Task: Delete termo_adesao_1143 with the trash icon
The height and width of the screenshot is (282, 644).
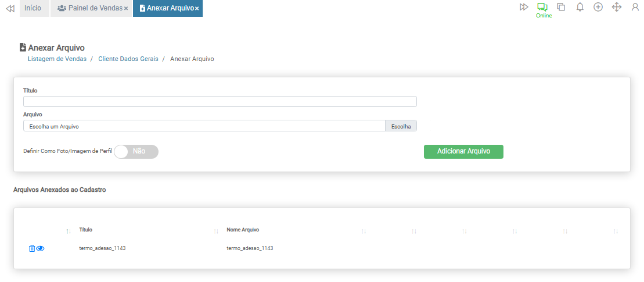Action: click(x=32, y=248)
